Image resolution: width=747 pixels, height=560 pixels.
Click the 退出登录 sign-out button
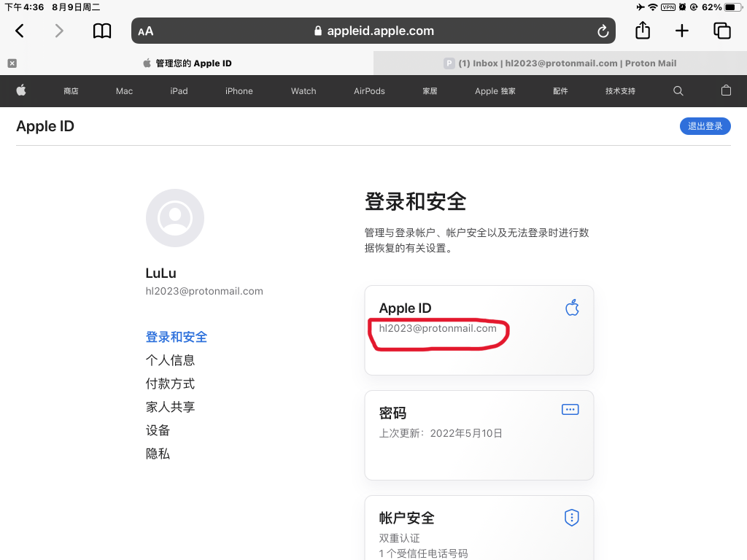click(705, 126)
